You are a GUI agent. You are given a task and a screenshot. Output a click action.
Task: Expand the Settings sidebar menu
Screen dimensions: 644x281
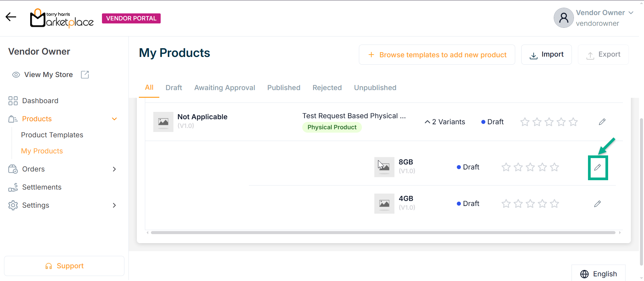114,205
